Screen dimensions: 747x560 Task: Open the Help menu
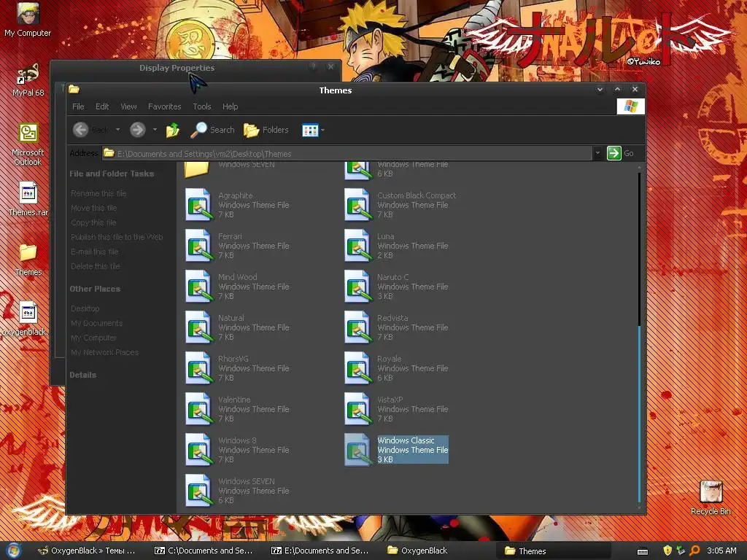point(230,106)
